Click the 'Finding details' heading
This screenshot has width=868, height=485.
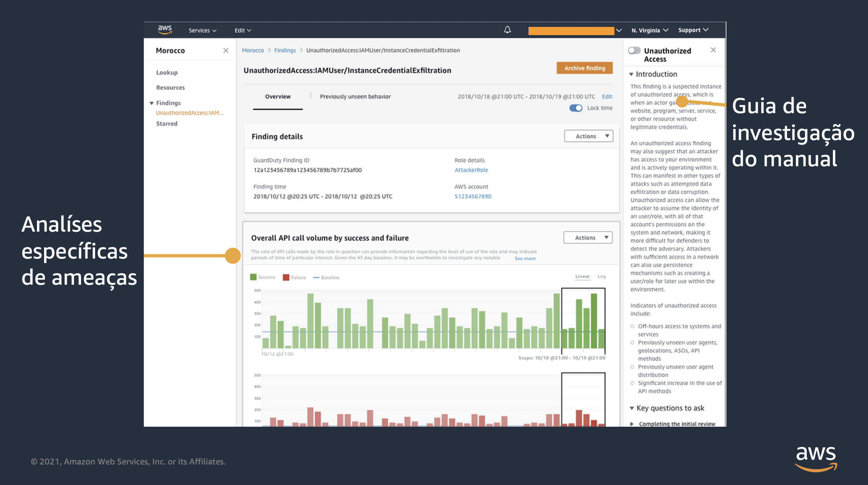(x=277, y=137)
